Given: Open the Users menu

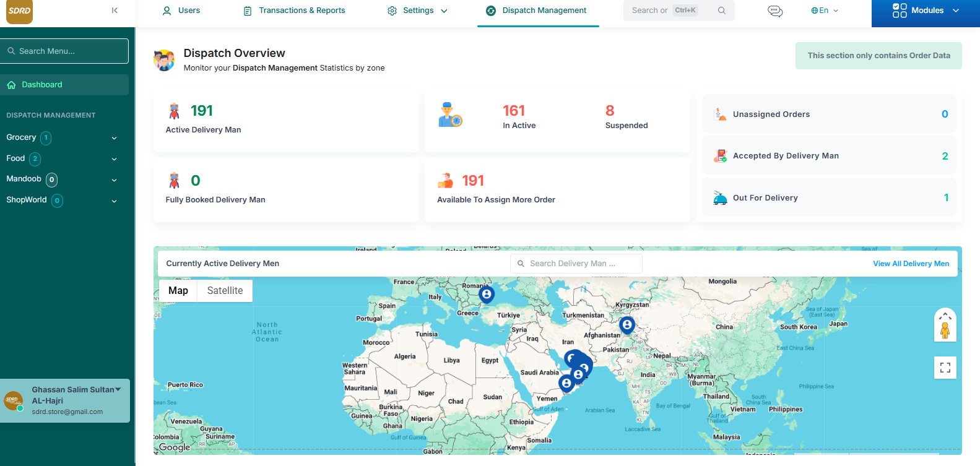Looking at the screenshot, I should (181, 11).
